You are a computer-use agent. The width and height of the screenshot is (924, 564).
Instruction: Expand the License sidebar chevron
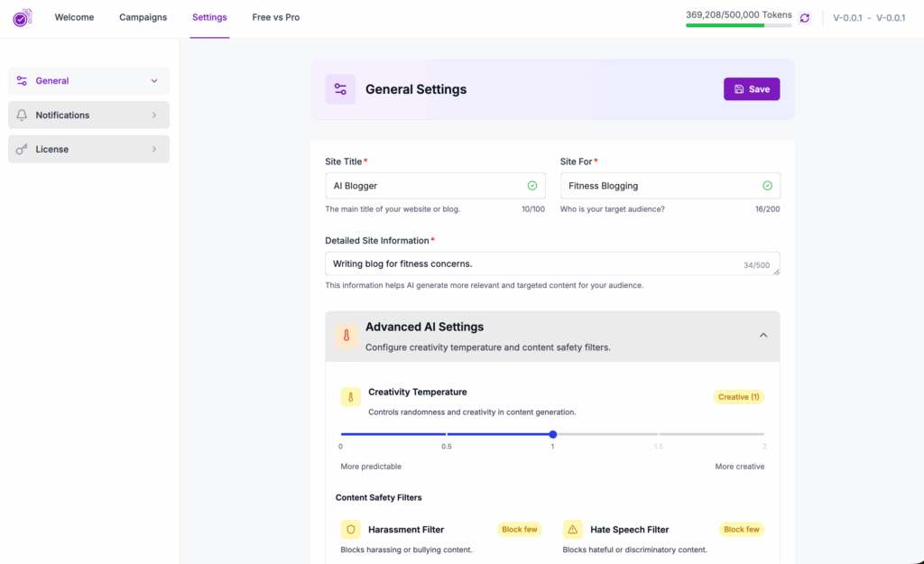(x=154, y=149)
